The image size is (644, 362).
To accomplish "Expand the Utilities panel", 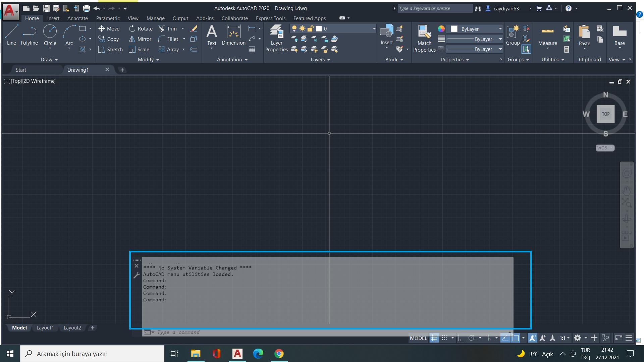I will coord(553,60).
